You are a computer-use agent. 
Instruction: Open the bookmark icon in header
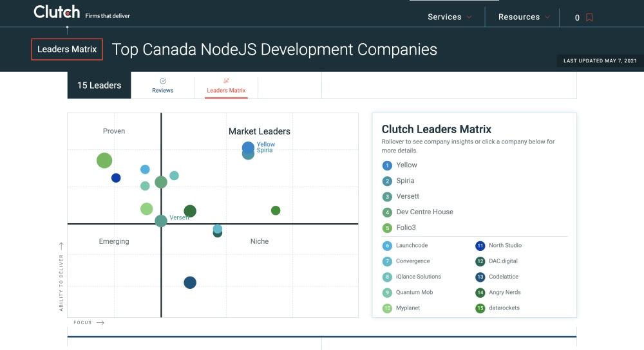tap(589, 17)
